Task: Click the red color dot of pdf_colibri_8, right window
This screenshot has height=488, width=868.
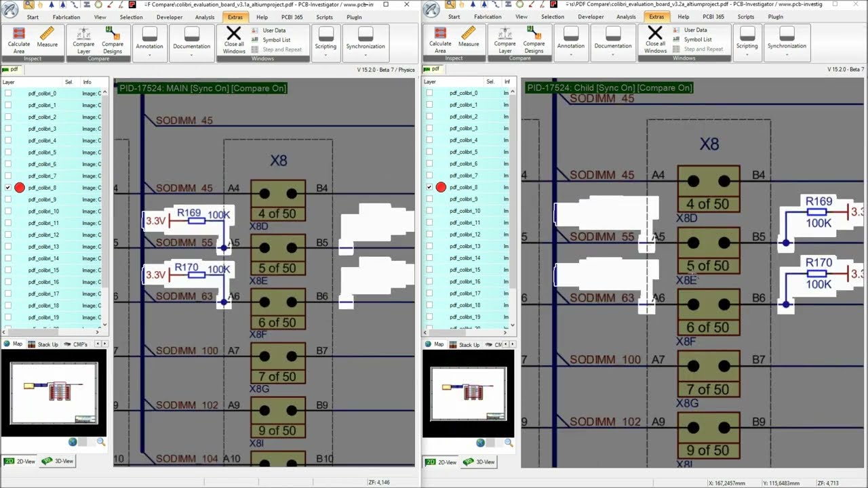Action: (x=441, y=187)
